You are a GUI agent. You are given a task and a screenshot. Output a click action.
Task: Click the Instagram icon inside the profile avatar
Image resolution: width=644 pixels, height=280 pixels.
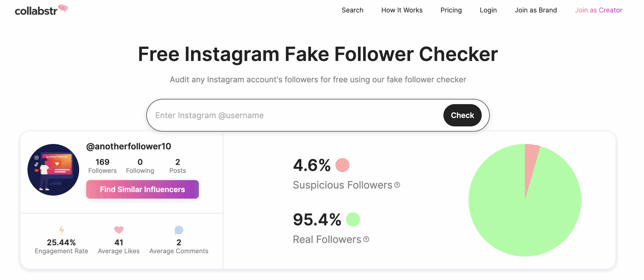point(36,157)
